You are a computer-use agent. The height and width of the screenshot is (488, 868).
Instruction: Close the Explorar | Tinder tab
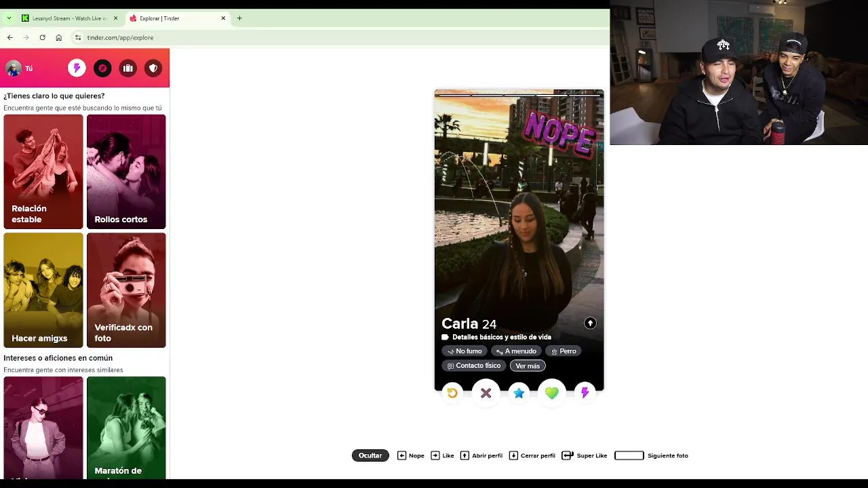[223, 18]
